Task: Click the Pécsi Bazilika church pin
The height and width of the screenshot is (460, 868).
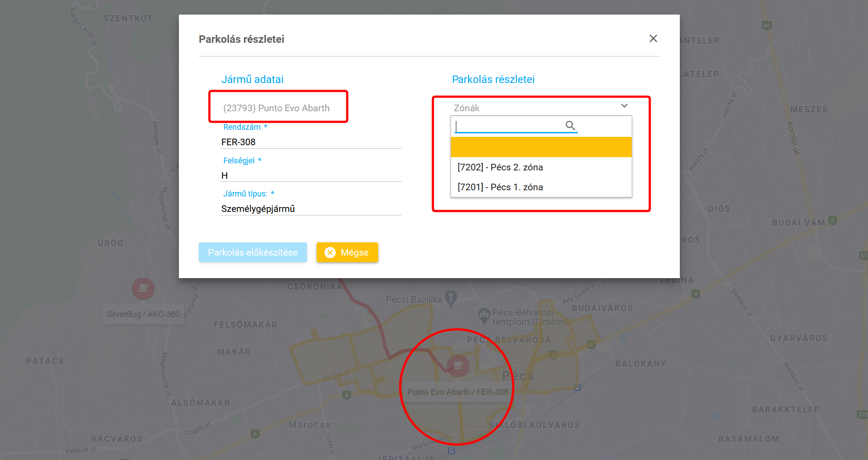Action: click(451, 298)
